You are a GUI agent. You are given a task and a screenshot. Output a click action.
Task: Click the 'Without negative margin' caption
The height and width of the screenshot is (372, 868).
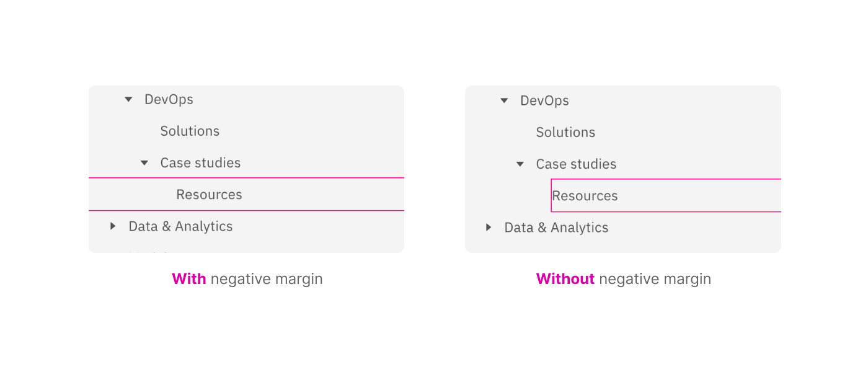coord(623,279)
